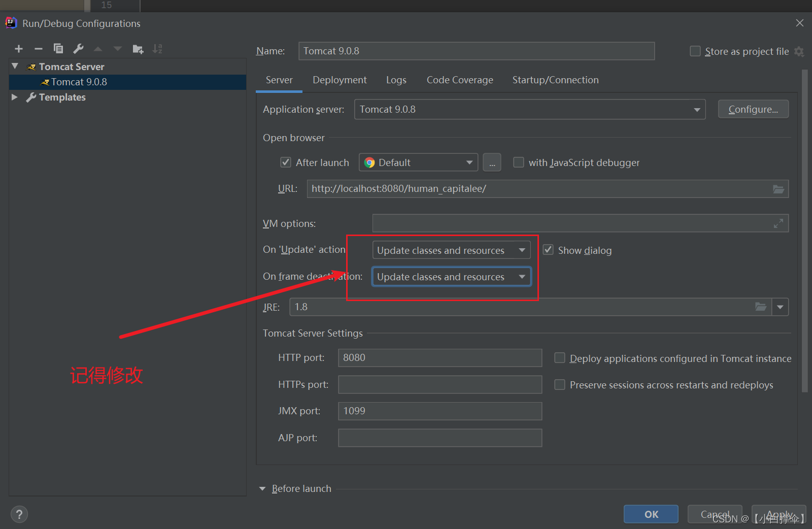Click the Cancel button

click(x=715, y=514)
